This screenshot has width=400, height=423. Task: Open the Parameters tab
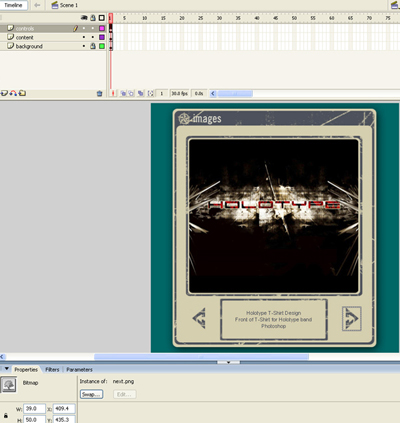[x=79, y=369]
